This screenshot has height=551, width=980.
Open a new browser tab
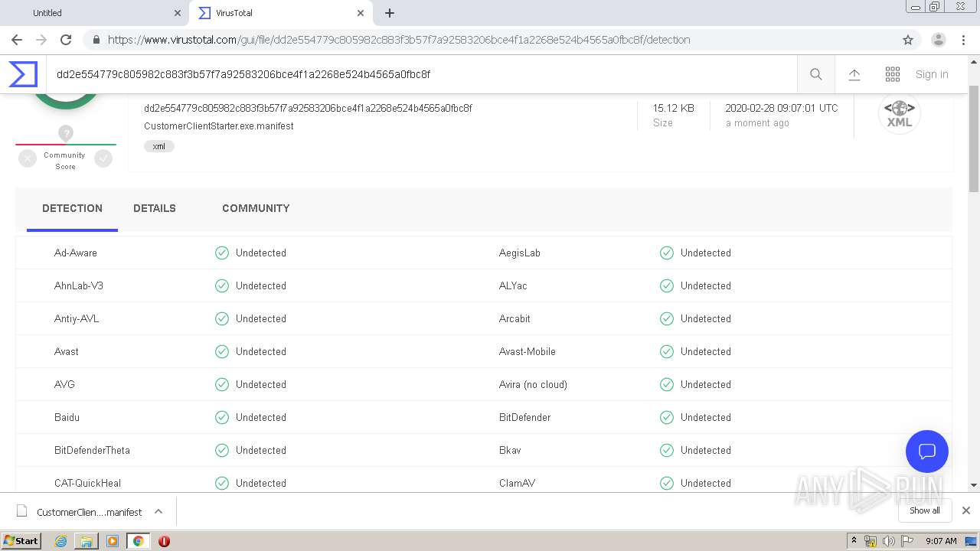[x=390, y=13]
